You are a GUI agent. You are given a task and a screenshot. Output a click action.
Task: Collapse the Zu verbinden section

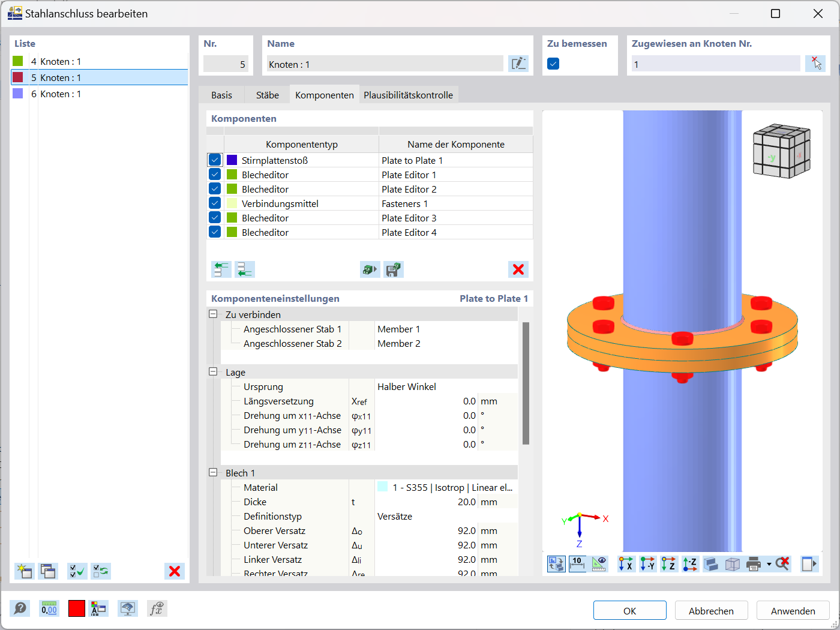(x=213, y=314)
